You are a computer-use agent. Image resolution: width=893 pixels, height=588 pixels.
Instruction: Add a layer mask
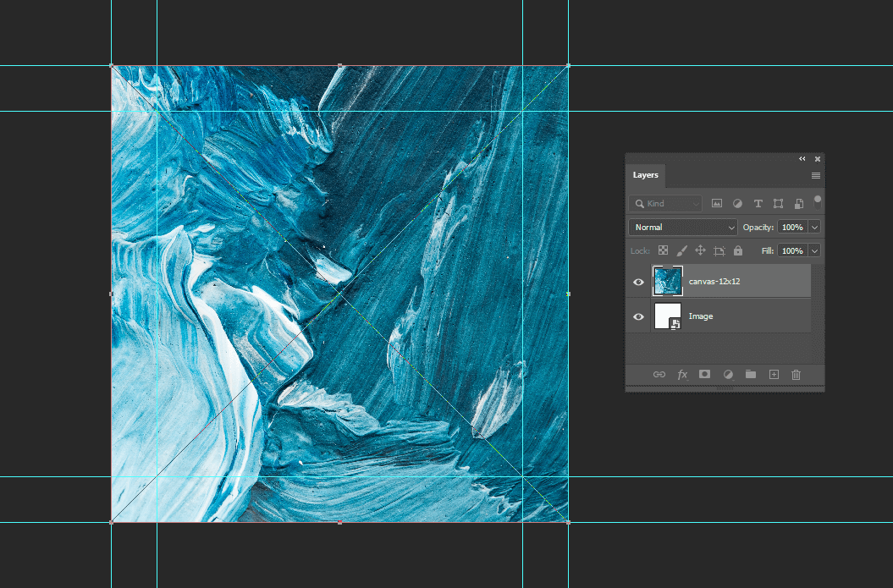[704, 374]
